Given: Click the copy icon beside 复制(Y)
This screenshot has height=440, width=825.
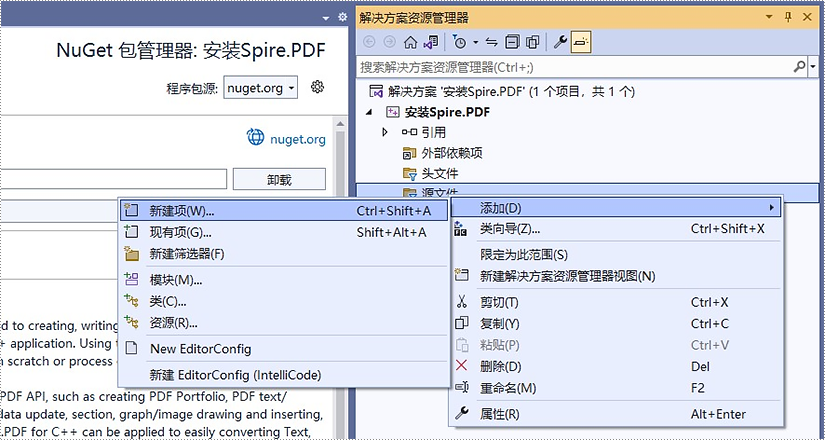Looking at the screenshot, I should (461, 323).
